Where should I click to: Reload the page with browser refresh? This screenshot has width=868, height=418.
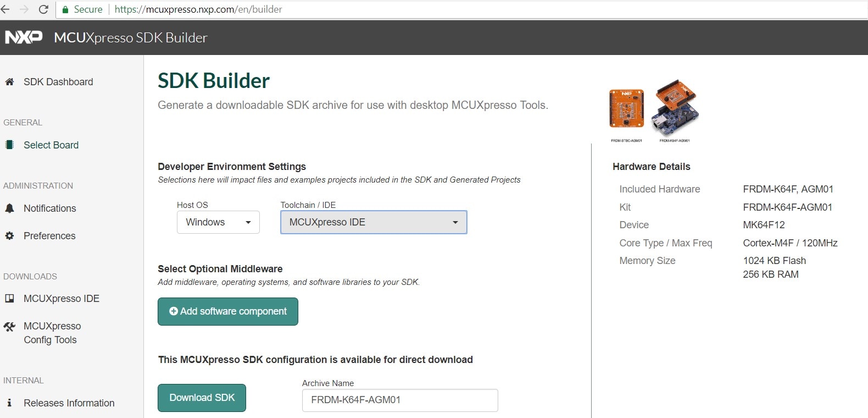pos(43,9)
